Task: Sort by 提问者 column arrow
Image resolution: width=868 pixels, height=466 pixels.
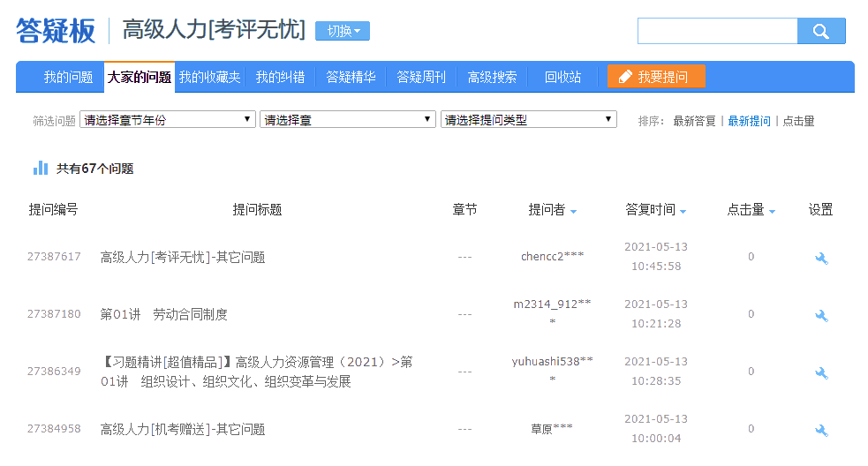Action: pyautogui.click(x=573, y=212)
